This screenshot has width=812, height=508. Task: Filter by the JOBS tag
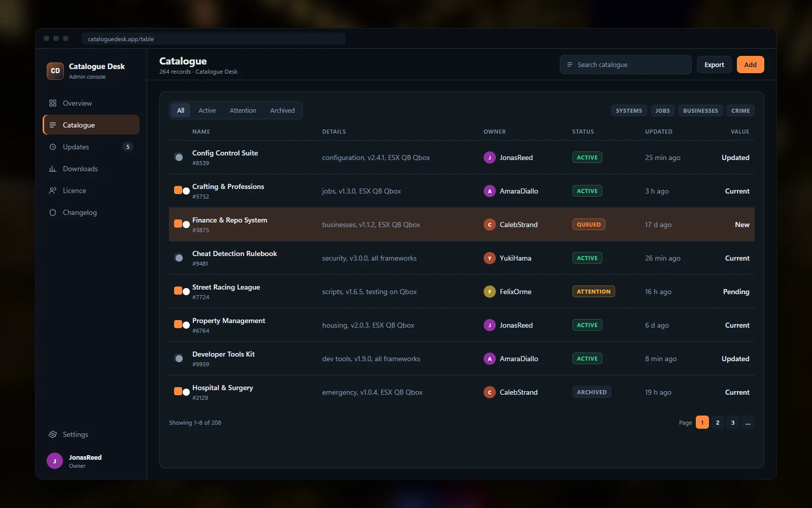pos(662,111)
